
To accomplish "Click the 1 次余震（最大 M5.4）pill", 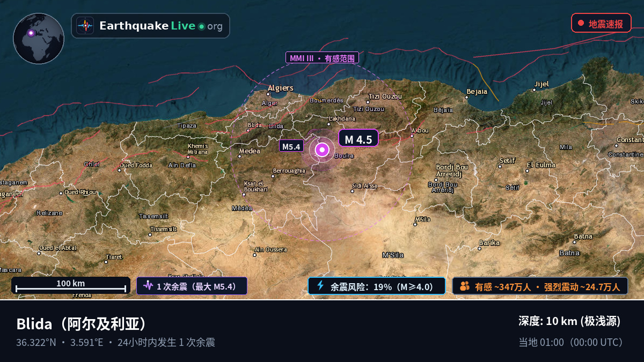I will [192, 286].
